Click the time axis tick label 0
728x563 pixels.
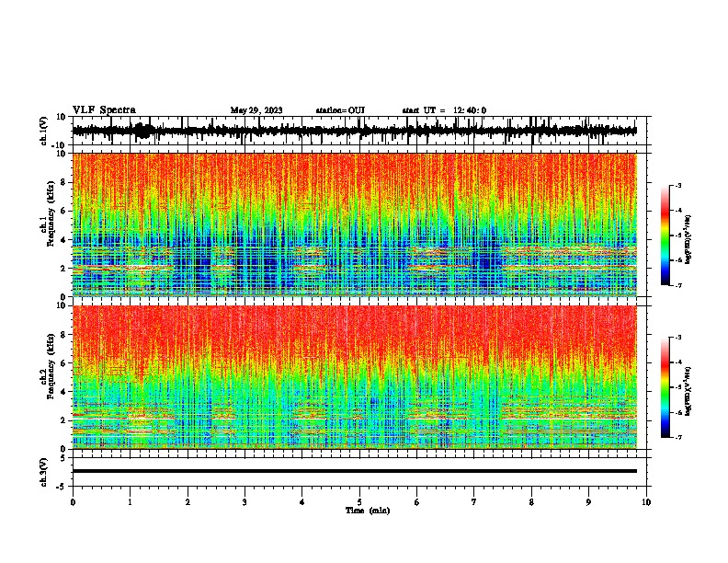(73, 502)
